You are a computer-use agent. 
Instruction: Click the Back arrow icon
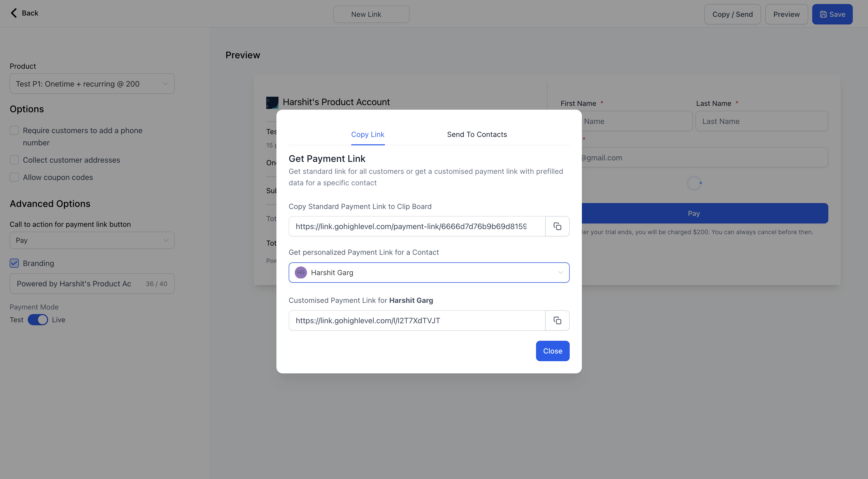(13, 13)
